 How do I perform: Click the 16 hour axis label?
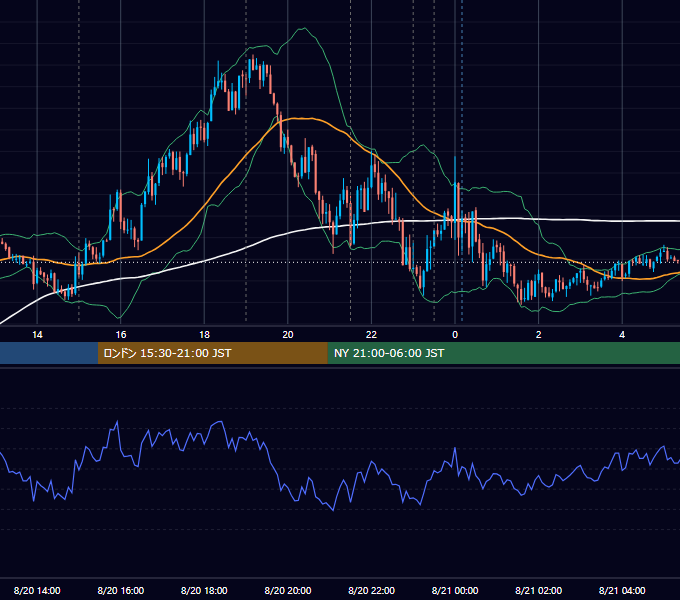(x=121, y=335)
